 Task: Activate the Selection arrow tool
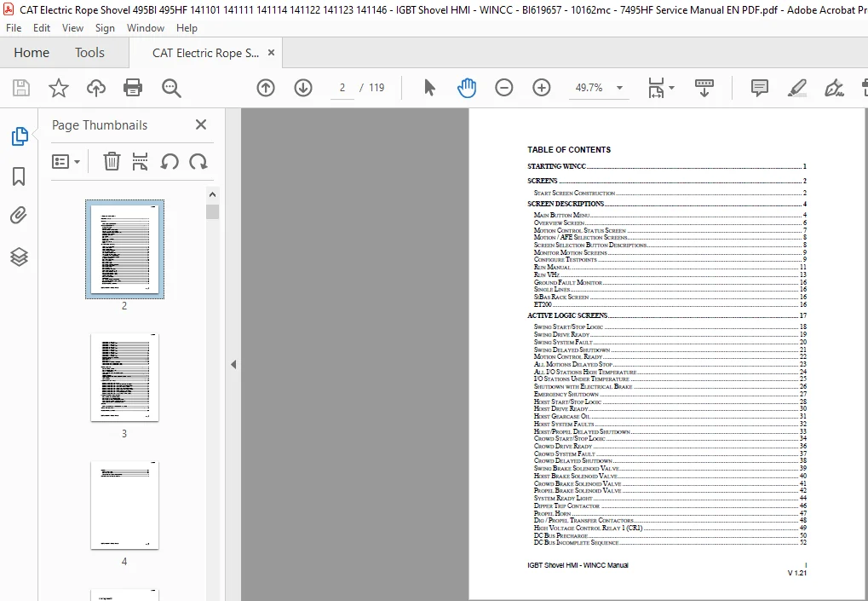click(x=429, y=88)
